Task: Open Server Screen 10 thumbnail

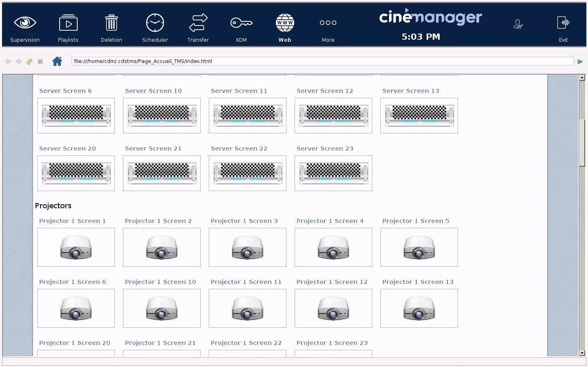Action: pos(162,115)
